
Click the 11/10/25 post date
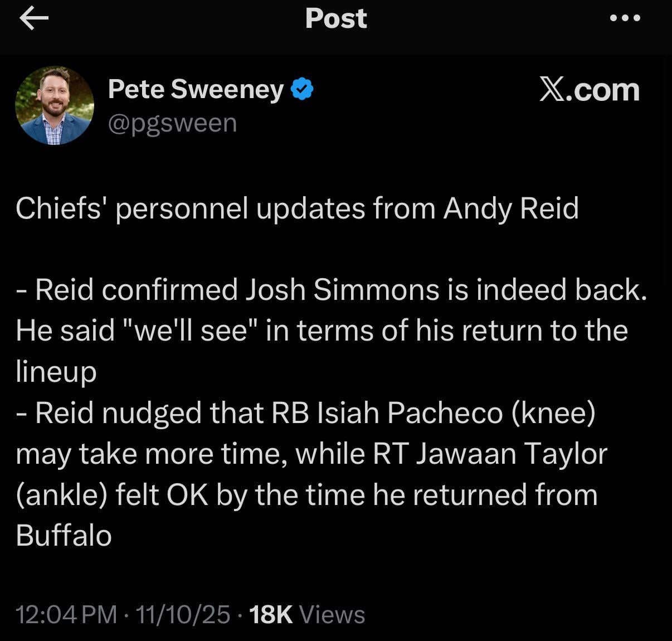point(183,614)
